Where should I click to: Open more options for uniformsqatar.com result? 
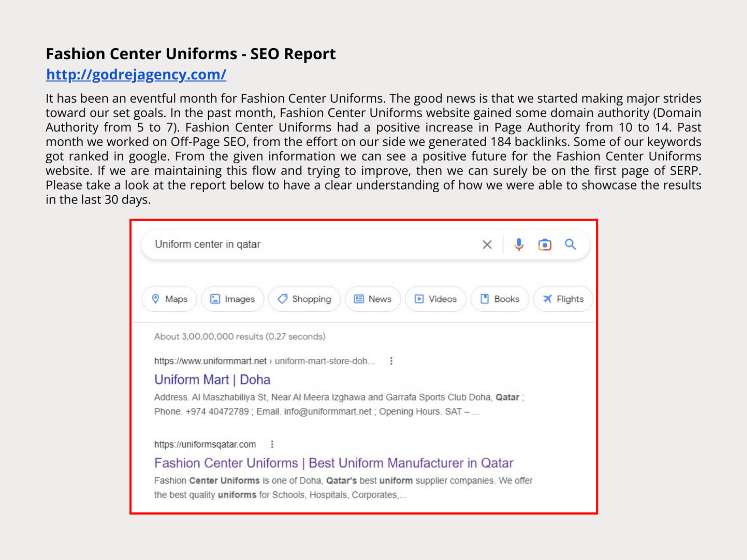(x=272, y=444)
